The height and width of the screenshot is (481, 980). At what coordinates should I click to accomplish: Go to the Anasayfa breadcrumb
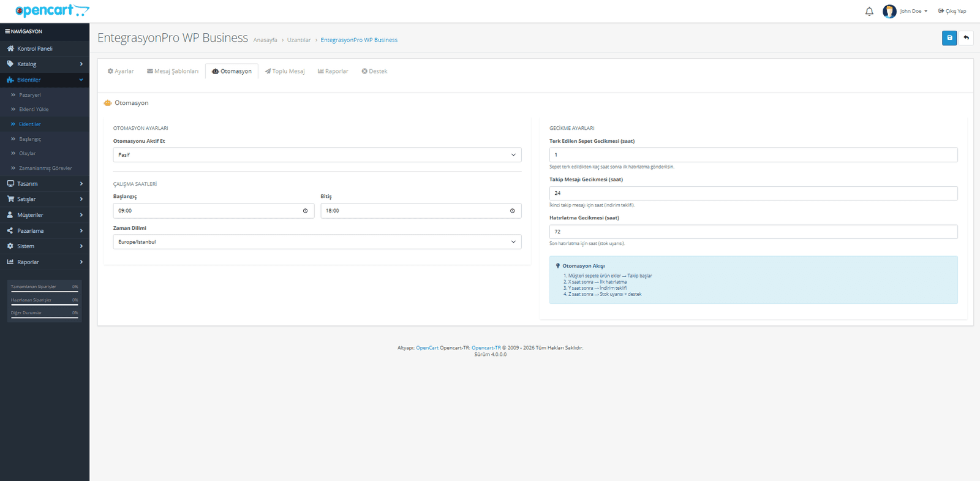265,40
